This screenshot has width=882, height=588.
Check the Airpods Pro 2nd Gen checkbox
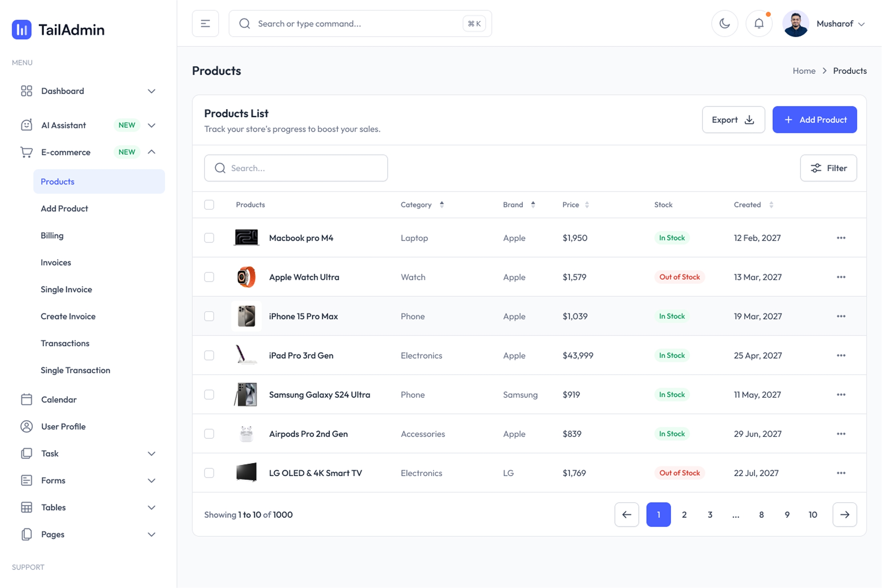click(x=209, y=434)
